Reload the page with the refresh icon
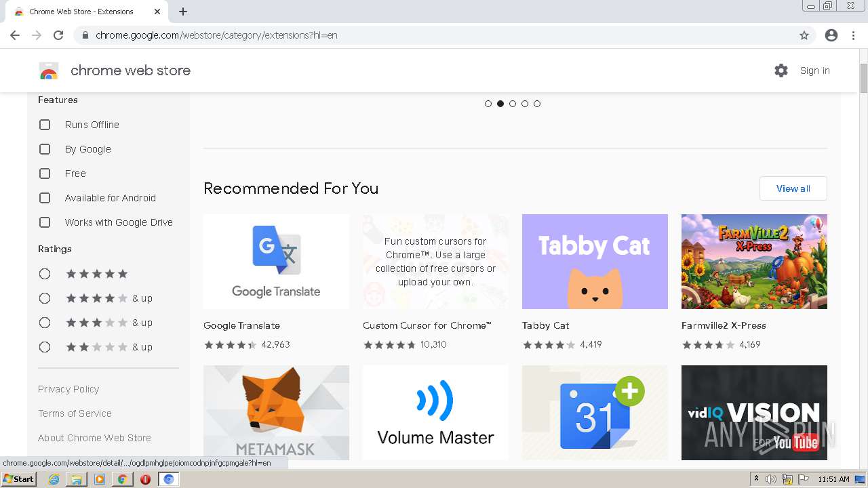 pos(58,35)
